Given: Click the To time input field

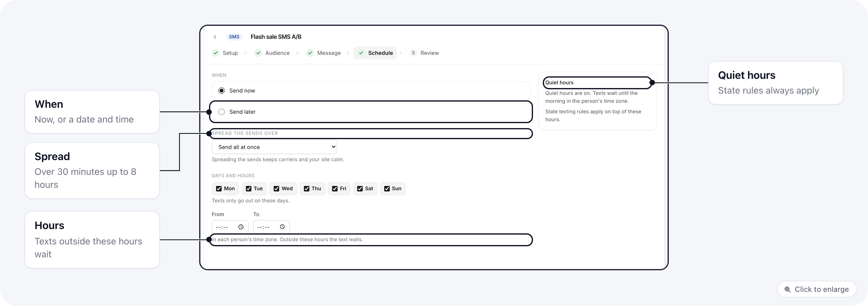Looking at the screenshot, I should click(x=271, y=227).
